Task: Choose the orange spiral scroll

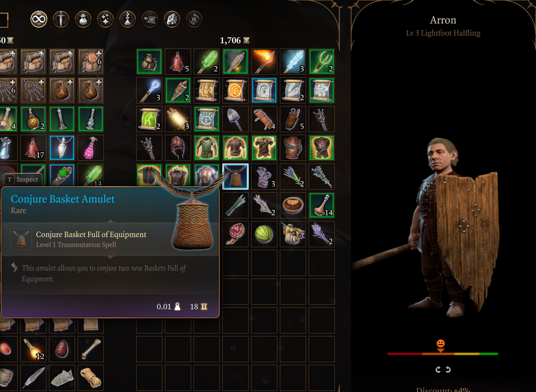Action: coord(235,90)
